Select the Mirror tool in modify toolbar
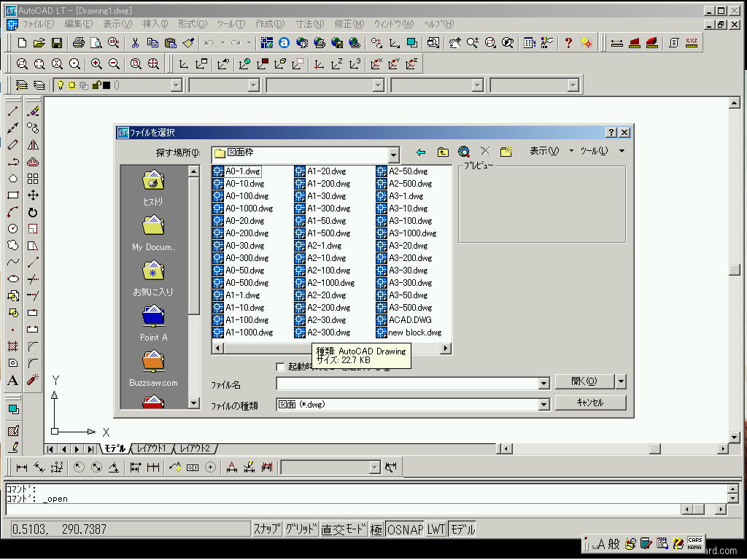This screenshot has height=560, width=747. click(x=33, y=145)
